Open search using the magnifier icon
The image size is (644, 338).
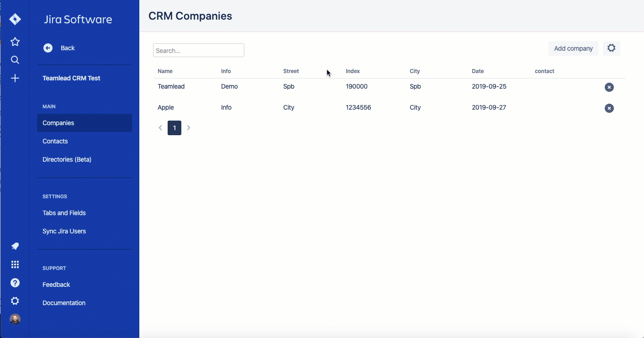15,60
